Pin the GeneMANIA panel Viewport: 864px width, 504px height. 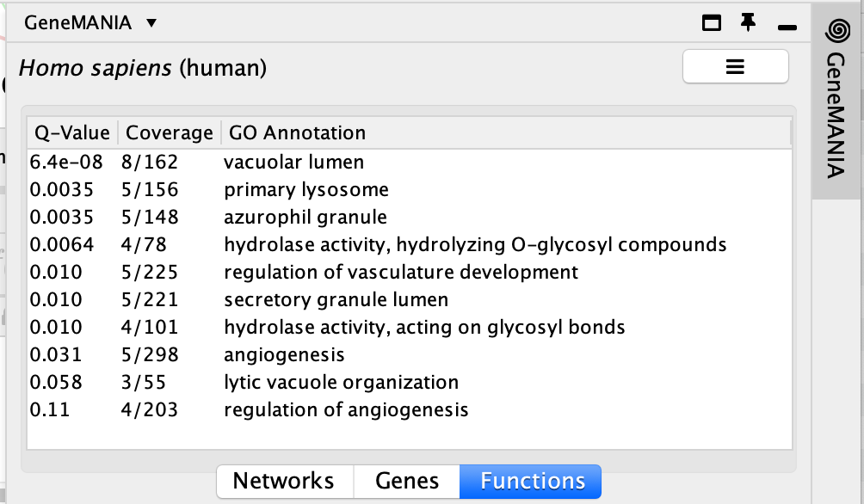(749, 23)
